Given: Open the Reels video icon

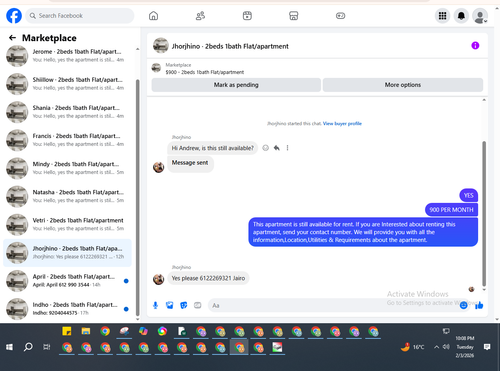Looking at the screenshot, I should [x=247, y=16].
